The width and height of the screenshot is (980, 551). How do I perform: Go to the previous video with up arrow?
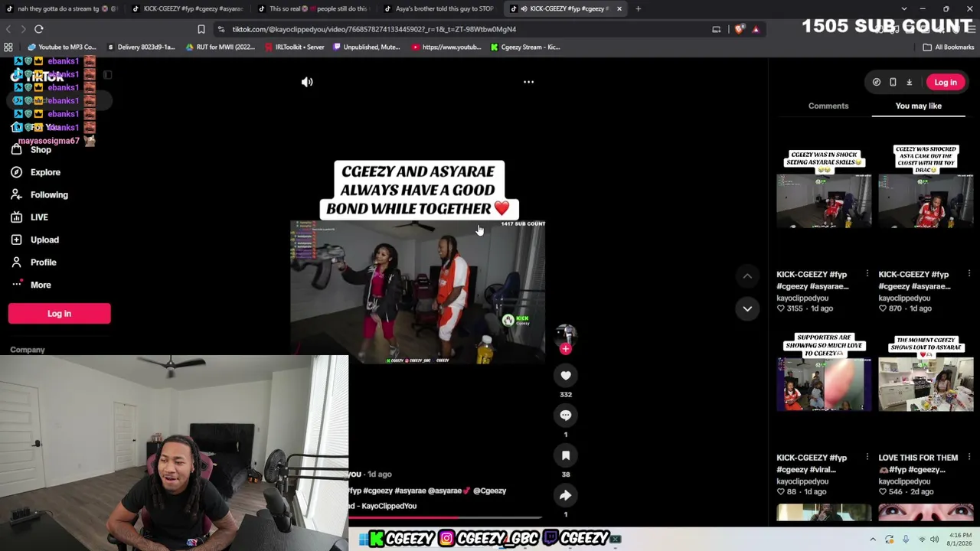(747, 275)
